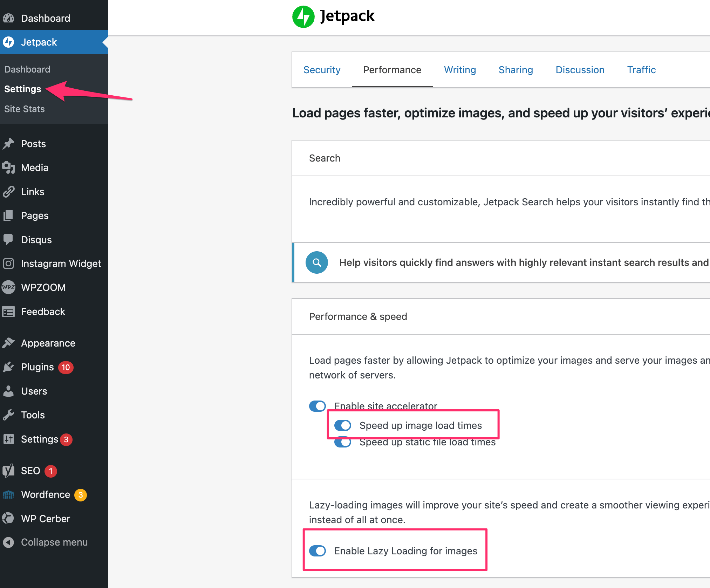The width and height of the screenshot is (710, 588).
Task: Click the Instagram Widget camera icon
Action: pos(8,264)
